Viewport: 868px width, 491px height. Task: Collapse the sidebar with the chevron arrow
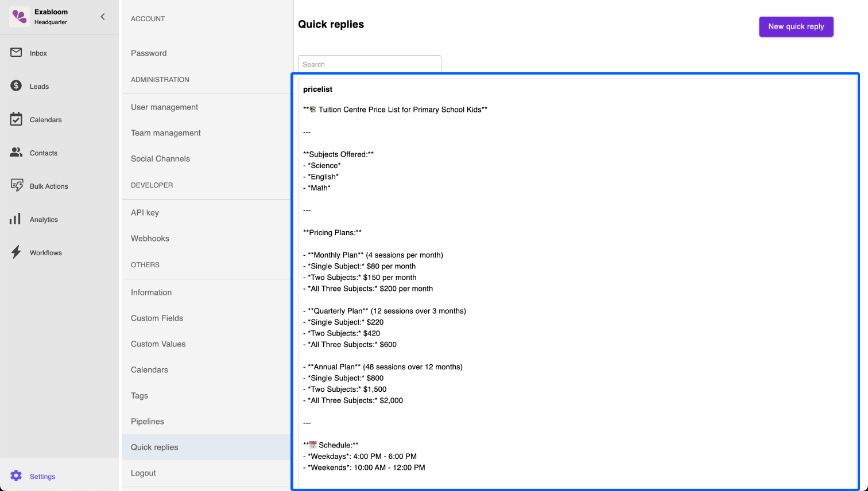103,17
